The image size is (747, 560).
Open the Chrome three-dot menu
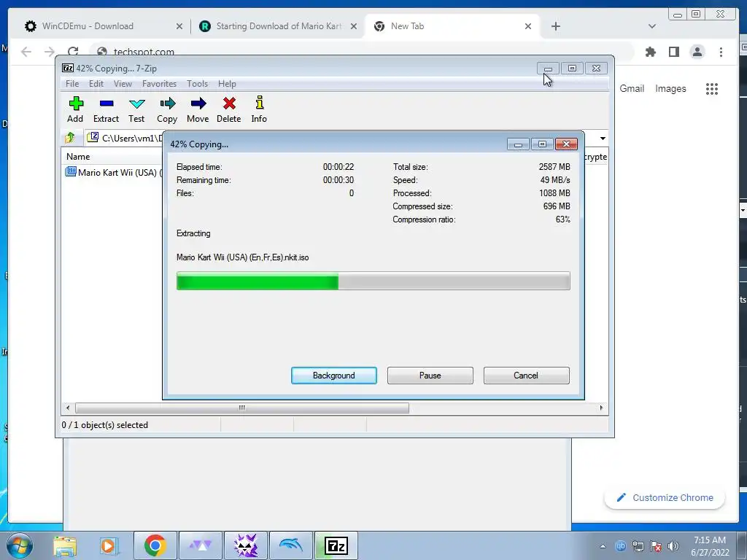click(x=721, y=52)
